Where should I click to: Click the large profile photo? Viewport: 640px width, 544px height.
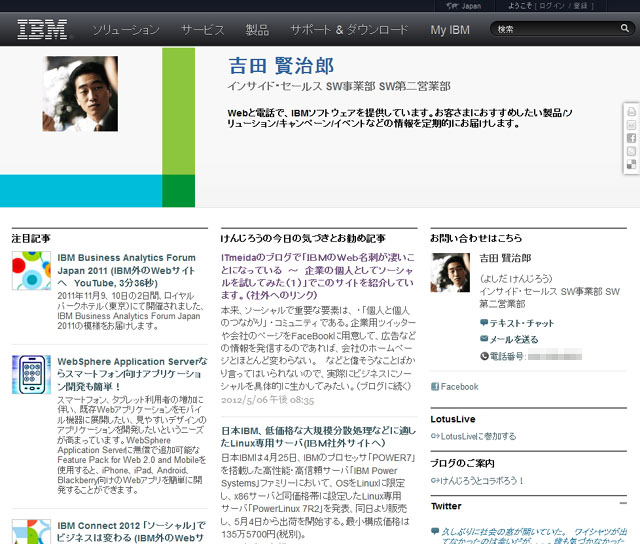point(80,94)
